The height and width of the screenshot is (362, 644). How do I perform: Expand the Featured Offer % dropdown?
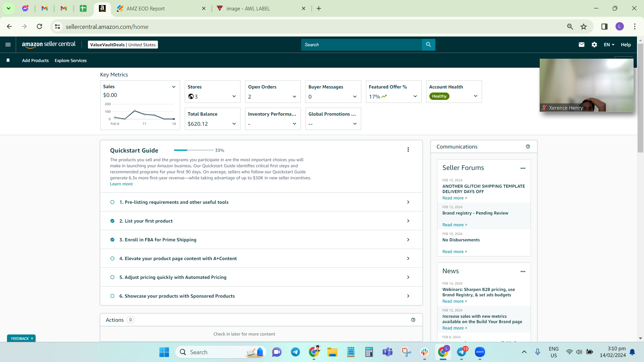click(415, 96)
